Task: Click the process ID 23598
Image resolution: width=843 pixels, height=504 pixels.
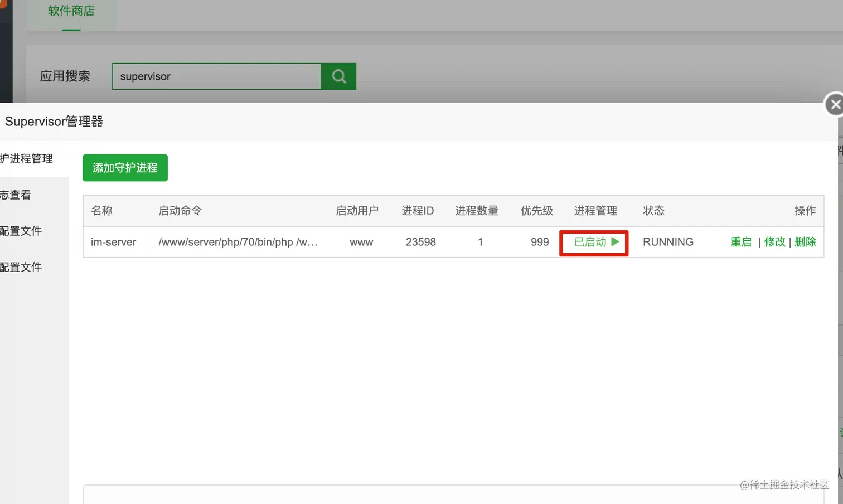Action: click(421, 242)
